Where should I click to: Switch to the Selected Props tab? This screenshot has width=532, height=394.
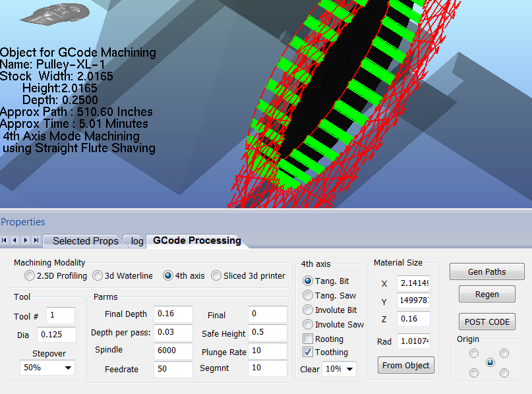[x=85, y=241]
